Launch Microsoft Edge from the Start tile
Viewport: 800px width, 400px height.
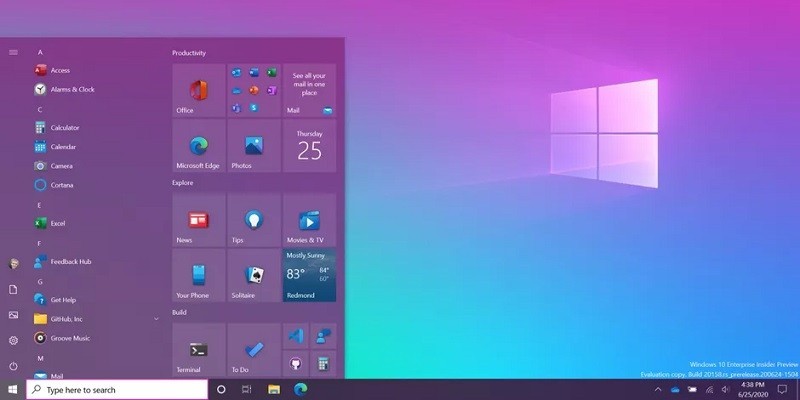click(x=198, y=146)
